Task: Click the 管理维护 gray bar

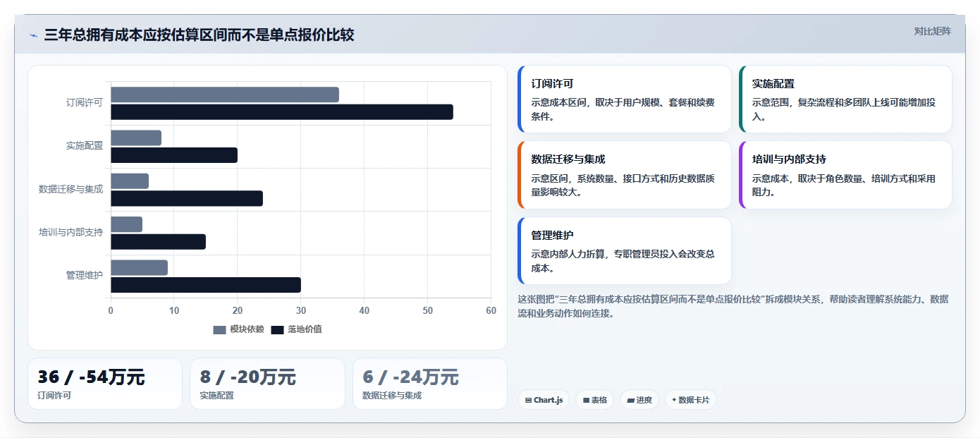Action: coord(139,267)
